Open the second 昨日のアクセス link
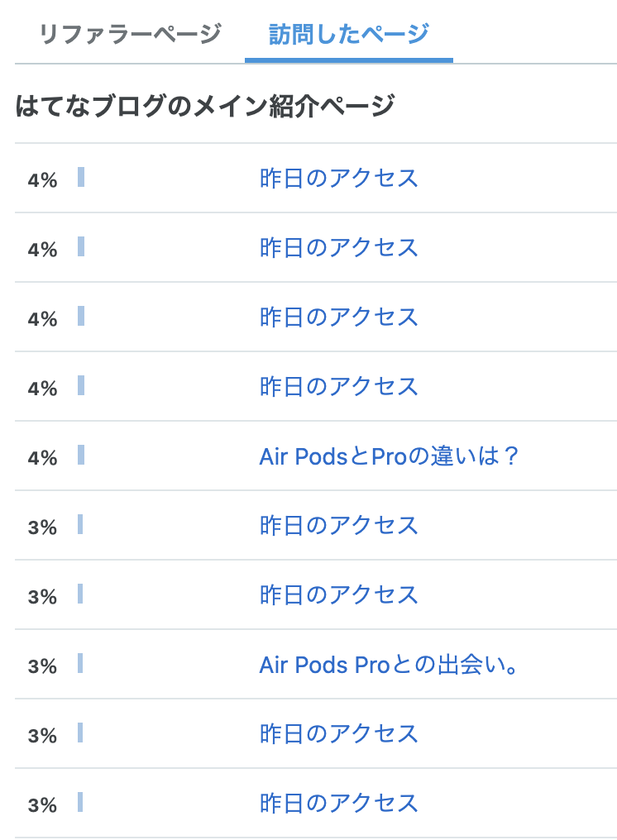This screenshot has width=617, height=840. pos(338,247)
